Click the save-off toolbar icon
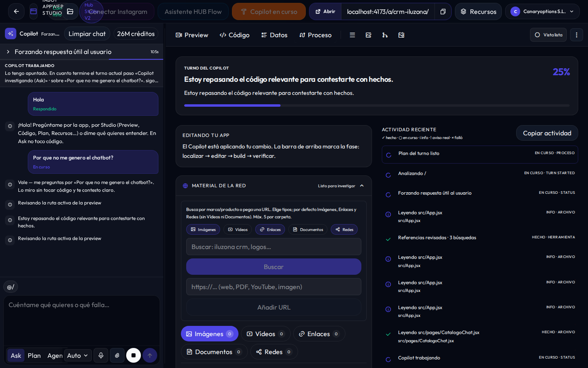Viewport: 588px width, 368px height. pyautogui.click(x=401, y=35)
